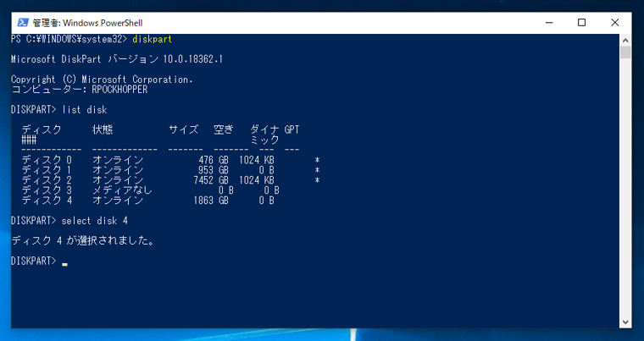Click the yellow 'diskpart' command text
The height and width of the screenshot is (341, 644).
pyautogui.click(x=152, y=40)
